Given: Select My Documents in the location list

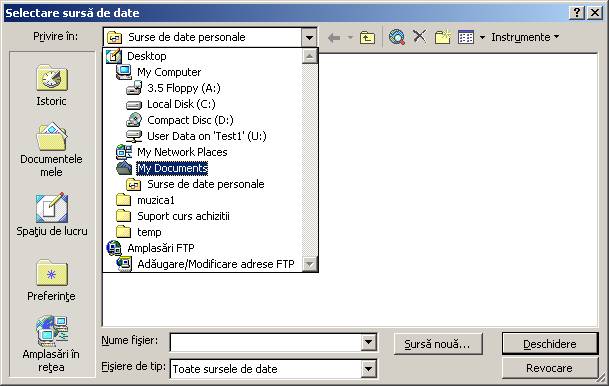Looking at the screenshot, I should pyautogui.click(x=172, y=168).
